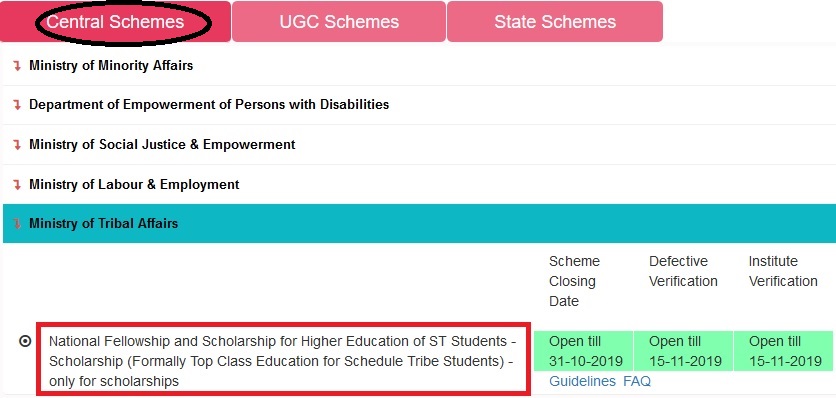Open the State Schemes tab

(x=555, y=22)
